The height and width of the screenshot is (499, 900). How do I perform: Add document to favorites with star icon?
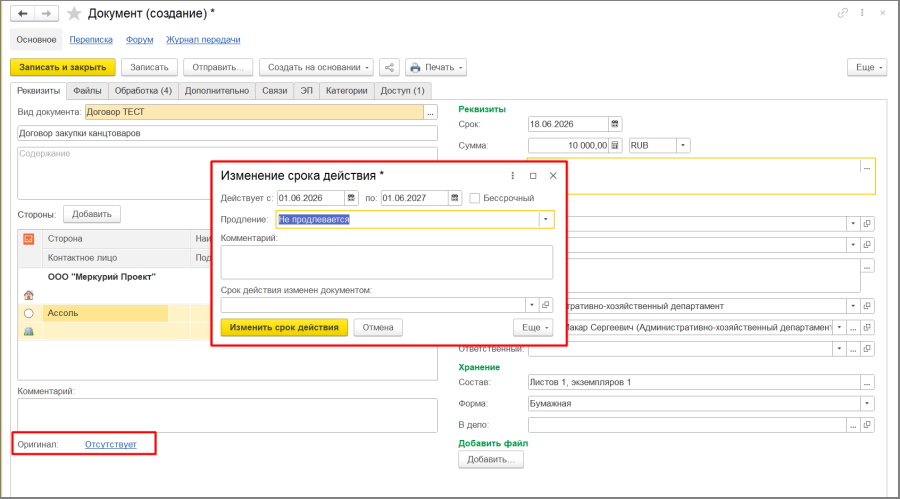pos(74,13)
